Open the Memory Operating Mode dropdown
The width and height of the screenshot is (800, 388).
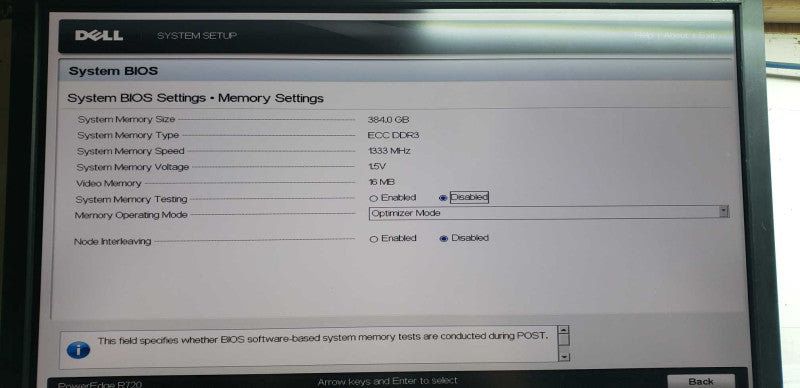tap(548, 213)
